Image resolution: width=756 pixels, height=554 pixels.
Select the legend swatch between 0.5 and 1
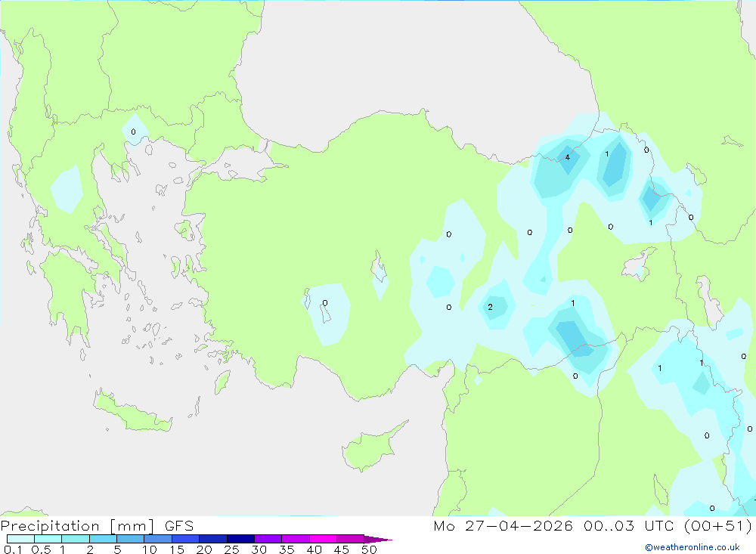click(48, 539)
